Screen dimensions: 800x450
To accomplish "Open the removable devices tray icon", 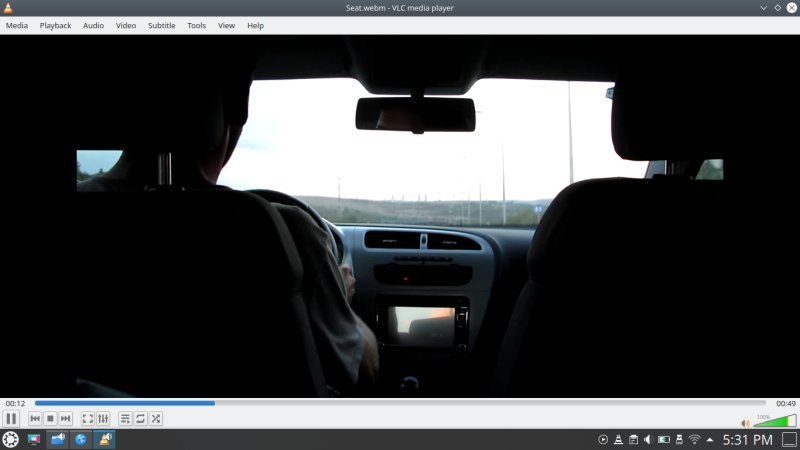I will pyautogui.click(x=679, y=439).
